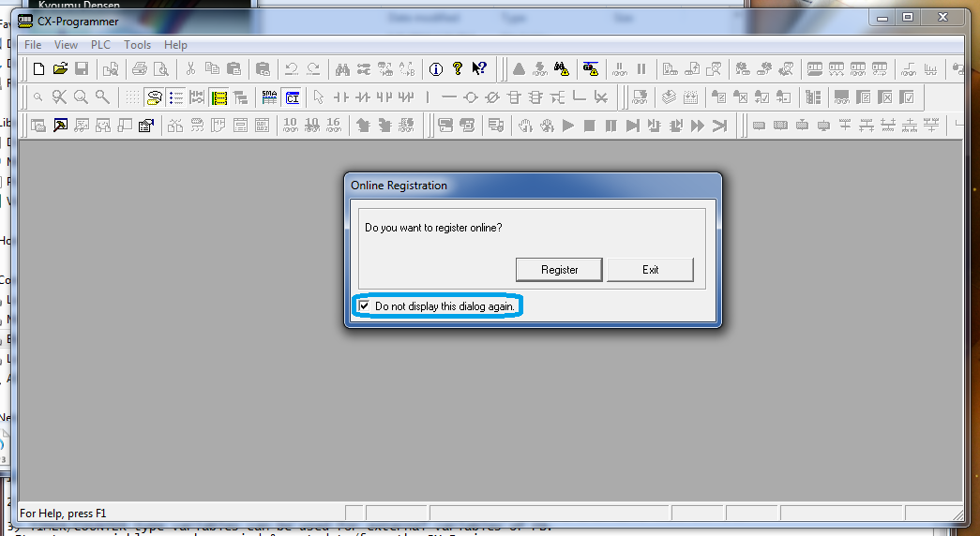980x536 pixels.
Task: Insert a coil circle icon
Action: pyautogui.click(x=471, y=97)
